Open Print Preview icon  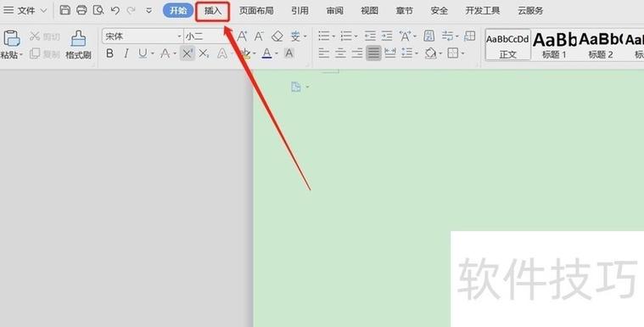click(98, 10)
